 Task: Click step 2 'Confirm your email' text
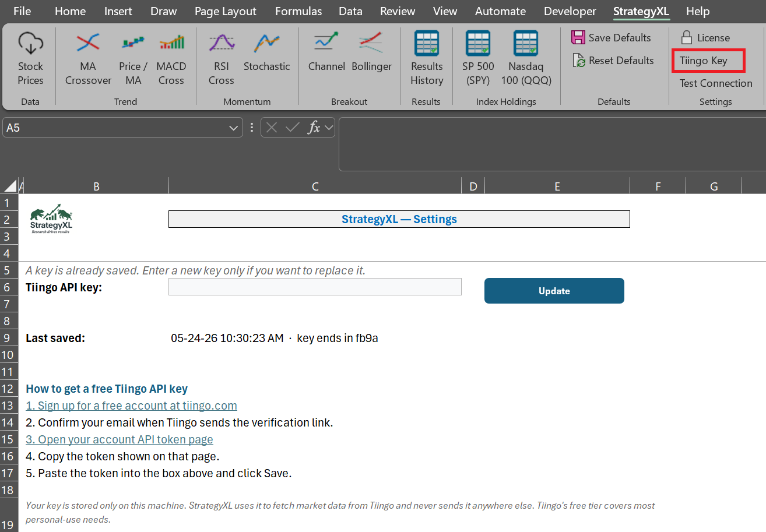point(180,422)
